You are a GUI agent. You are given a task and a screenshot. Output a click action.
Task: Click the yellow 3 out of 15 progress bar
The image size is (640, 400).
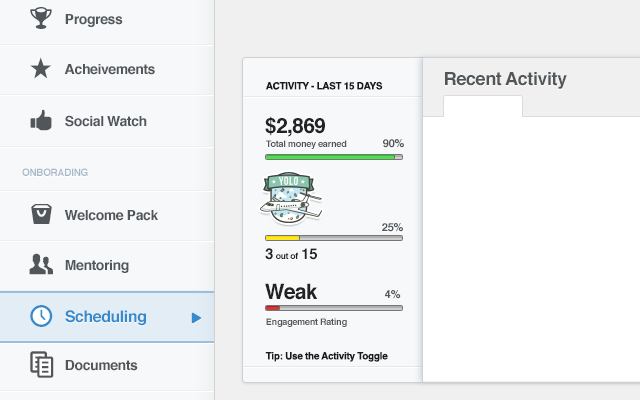coord(333,238)
